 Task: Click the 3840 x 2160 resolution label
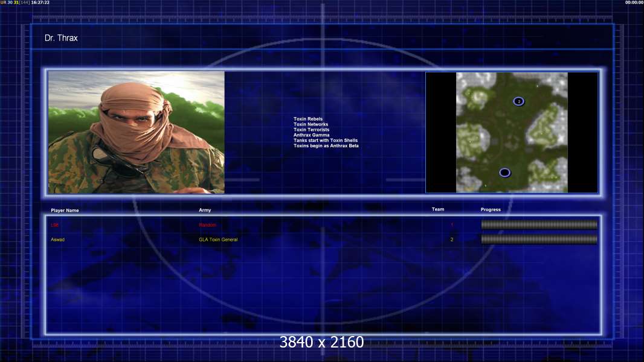(x=321, y=342)
